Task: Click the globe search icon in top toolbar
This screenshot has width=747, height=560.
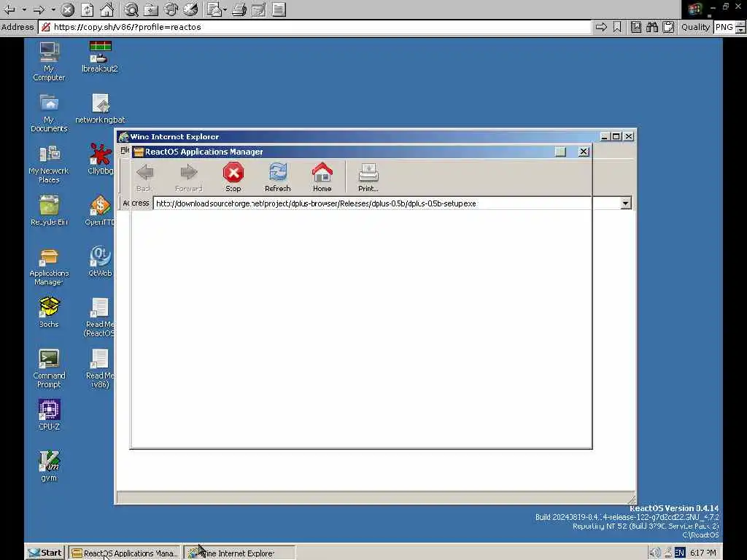Action: (131, 9)
